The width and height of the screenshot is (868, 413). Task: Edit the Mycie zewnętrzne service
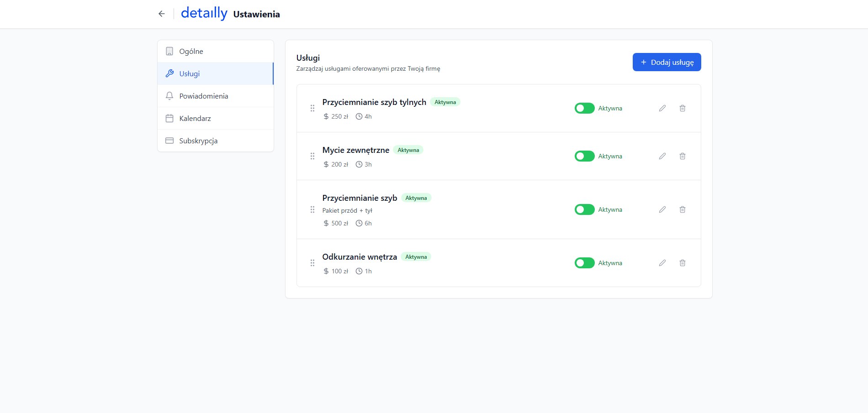[662, 156]
